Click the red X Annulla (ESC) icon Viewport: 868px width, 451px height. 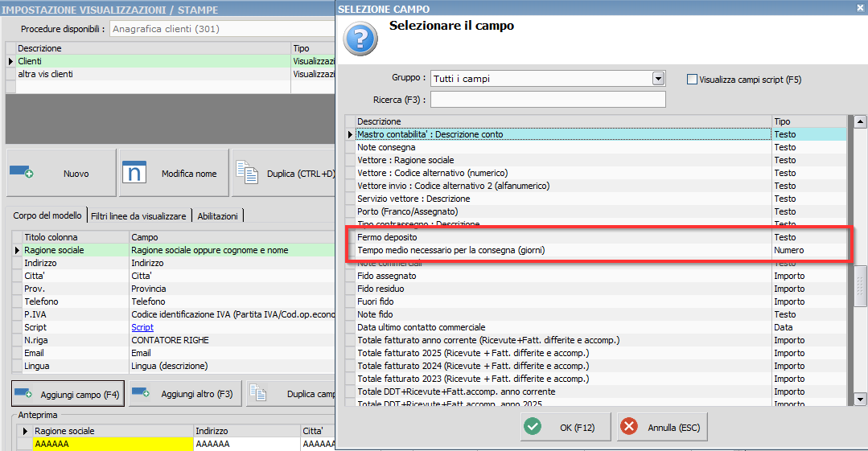629,427
